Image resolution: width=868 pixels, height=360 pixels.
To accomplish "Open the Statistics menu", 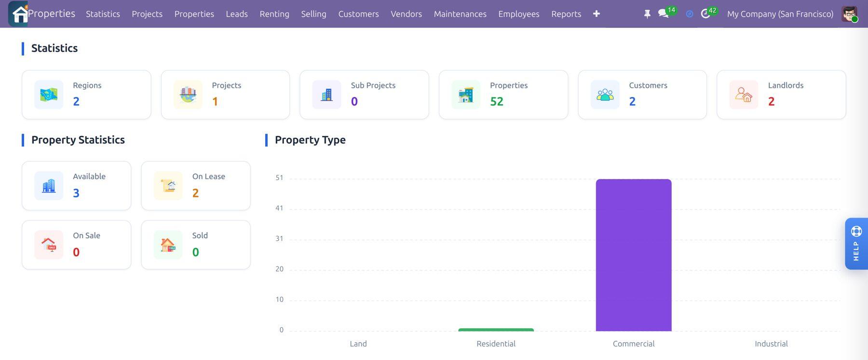I will (x=103, y=14).
